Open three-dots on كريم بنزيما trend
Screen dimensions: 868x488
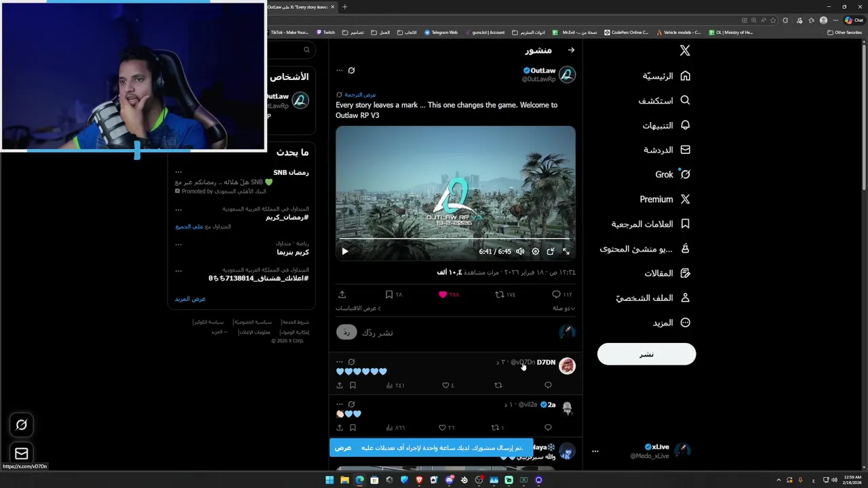pos(178,243)
